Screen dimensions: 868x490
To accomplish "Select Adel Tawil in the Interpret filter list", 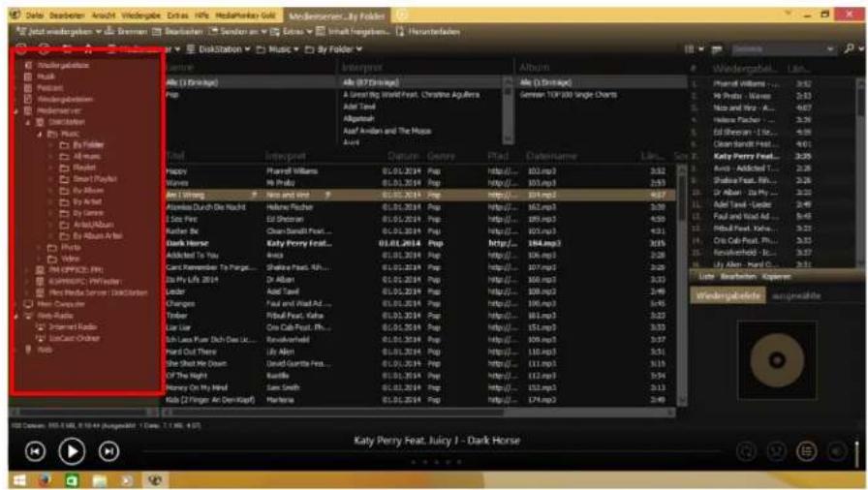I will [359, 107].
